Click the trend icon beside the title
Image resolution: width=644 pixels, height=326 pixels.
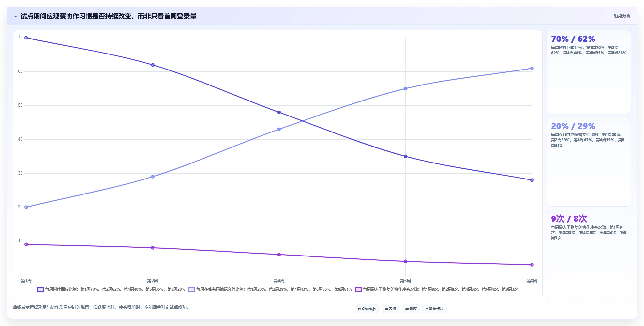click(x=15, y=16)
